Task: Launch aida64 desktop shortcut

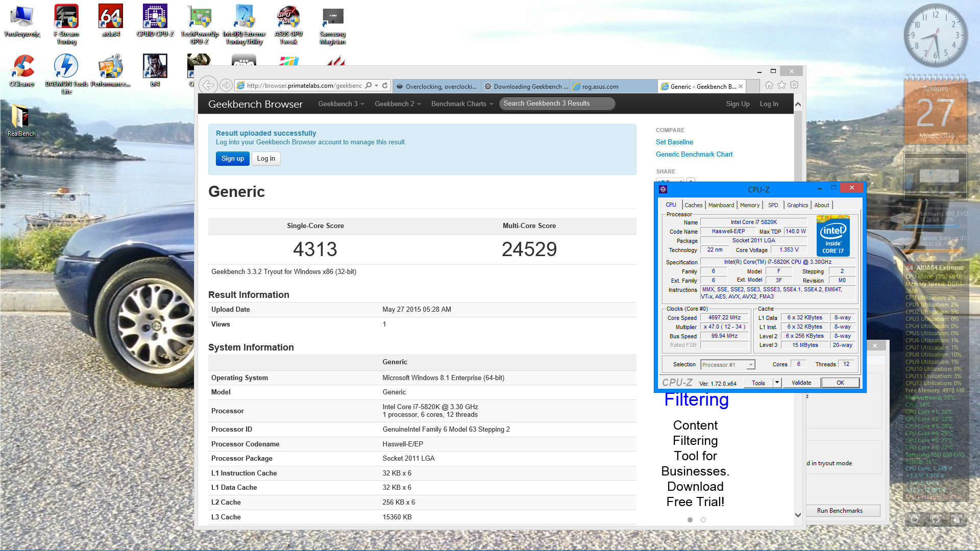Action: pos(111,21)
